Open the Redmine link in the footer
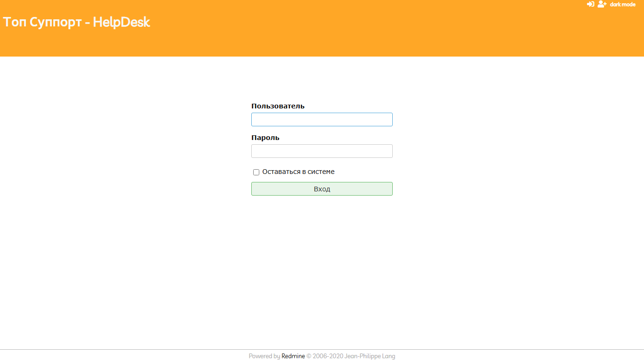 [293, 356]
